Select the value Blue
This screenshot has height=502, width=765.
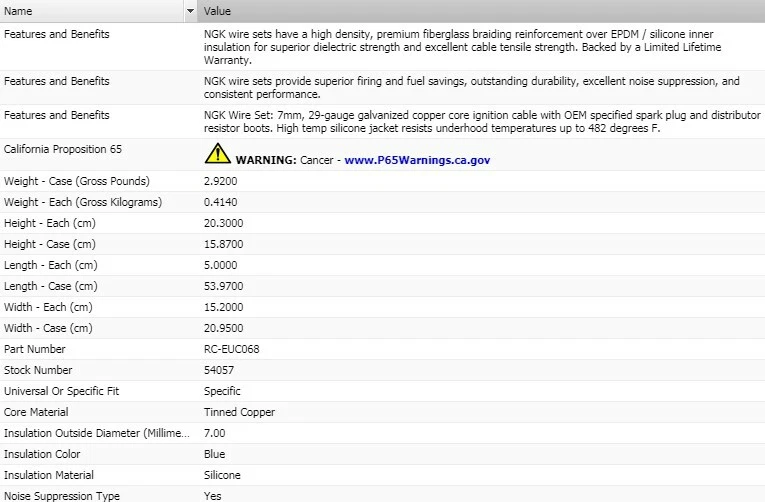tap(215, 454)
